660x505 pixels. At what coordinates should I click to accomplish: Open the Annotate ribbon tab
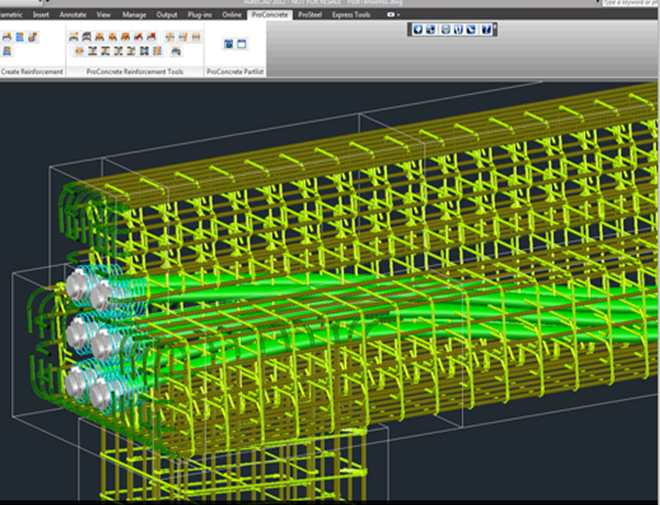pyautogui.click(x=73, y=15)
